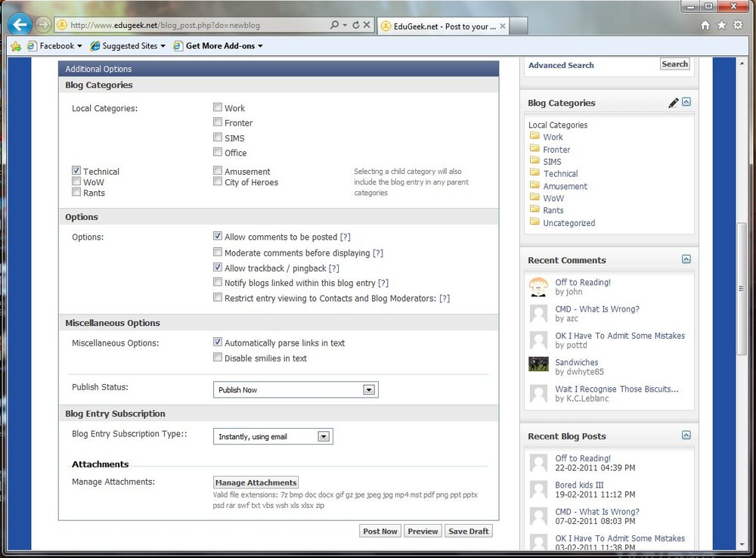Image resolution: width=756 pixels, height=558 pixels.
Task: Close the EduGeek.net browser tab
Action: pyautogui.click(x=503, y=26)
